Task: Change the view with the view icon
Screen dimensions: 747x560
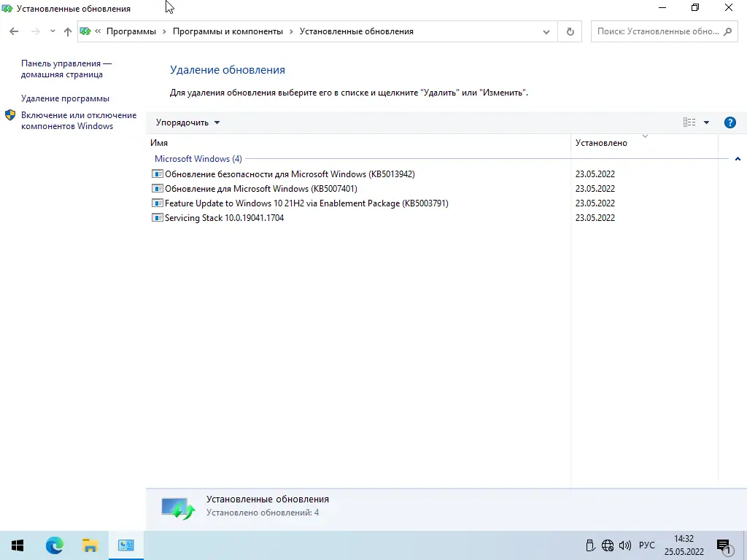Action: (x=689, y=122)
